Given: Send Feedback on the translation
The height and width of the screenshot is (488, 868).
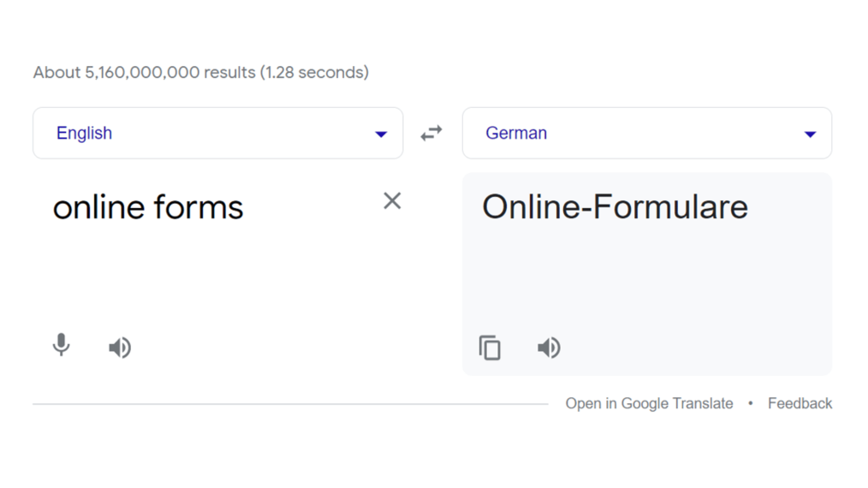Looking at the screenshot, I should [800, 403].
